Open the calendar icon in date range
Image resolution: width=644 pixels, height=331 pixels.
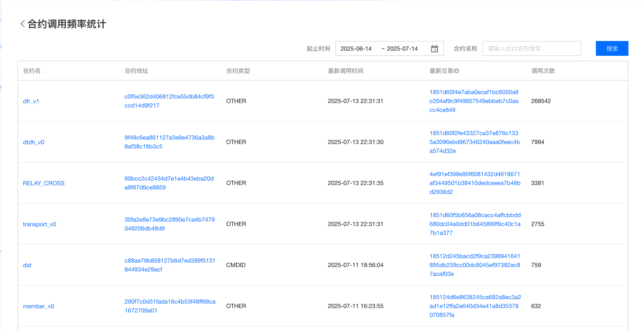434,48
